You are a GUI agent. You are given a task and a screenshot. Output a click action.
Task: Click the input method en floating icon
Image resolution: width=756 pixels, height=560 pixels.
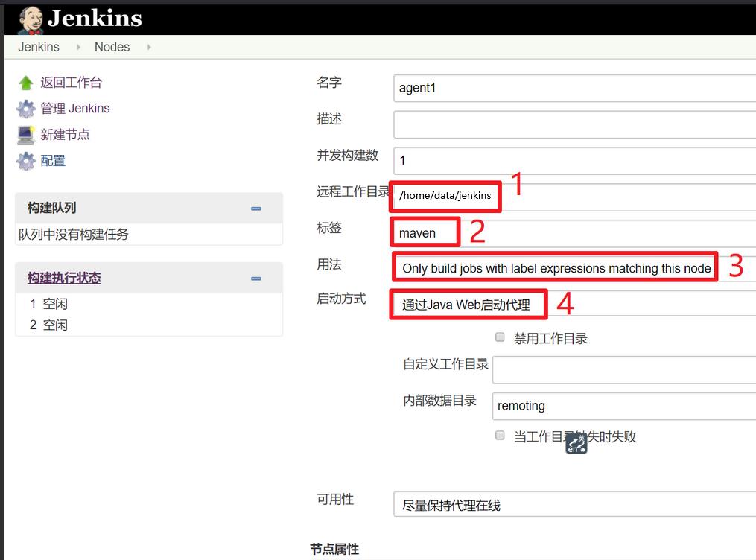click(576, 443)
